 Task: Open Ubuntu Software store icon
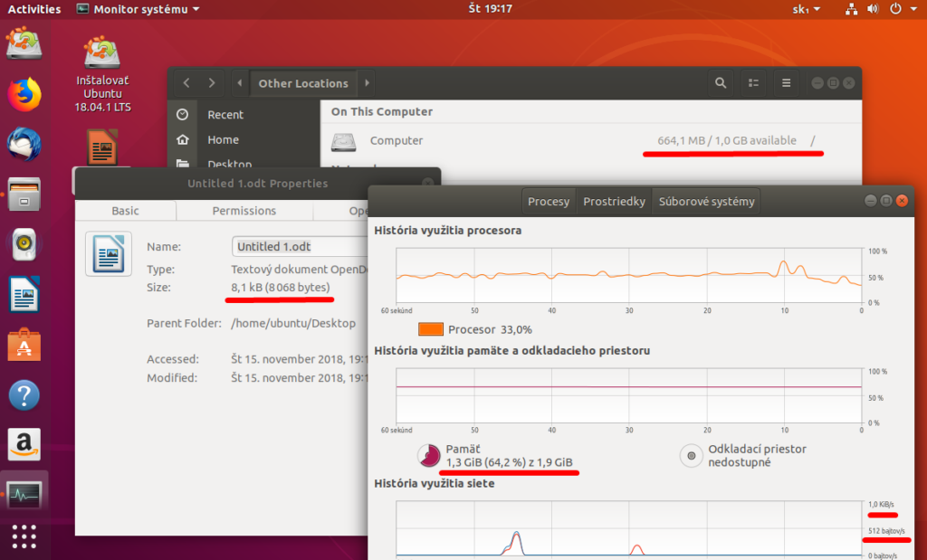pyautogui.click(x=24, y=345)
